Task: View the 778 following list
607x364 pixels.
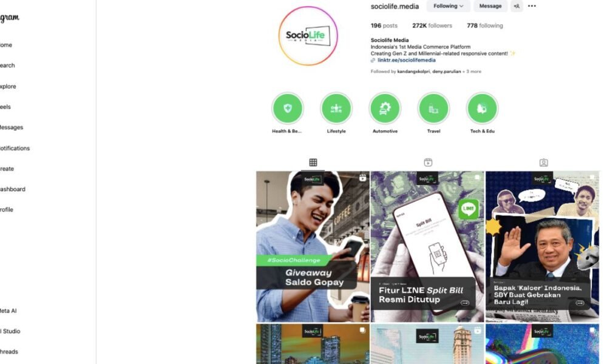Action: coord(484,25)
